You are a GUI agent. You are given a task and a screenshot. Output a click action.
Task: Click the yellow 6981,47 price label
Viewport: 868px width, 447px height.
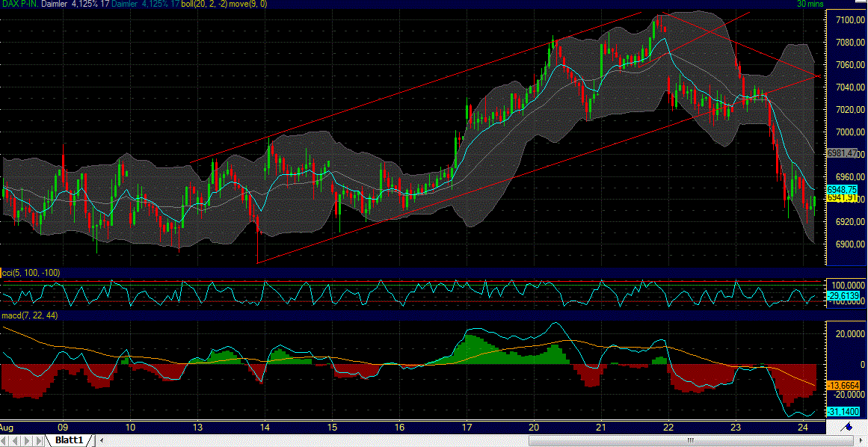pyautogui.click(x=843, y=153)
